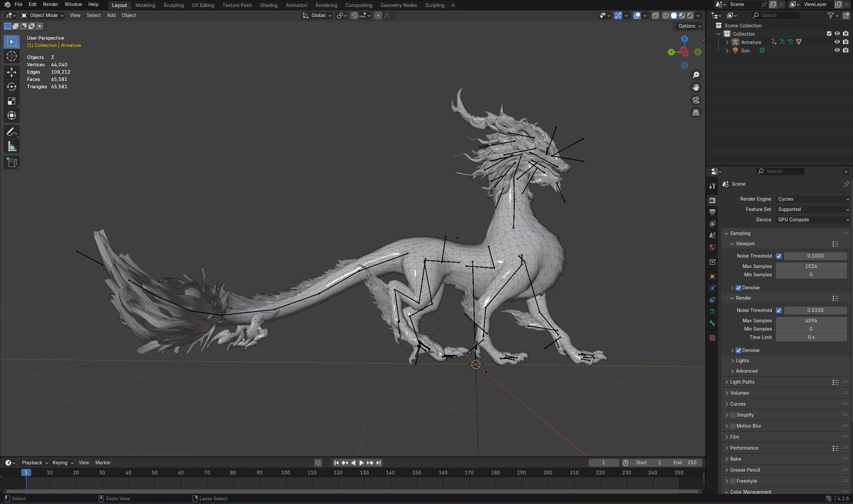This screenshot has width=853, height=504.
Task: Click the Render Max Samples field
Action: pos(811,321)
